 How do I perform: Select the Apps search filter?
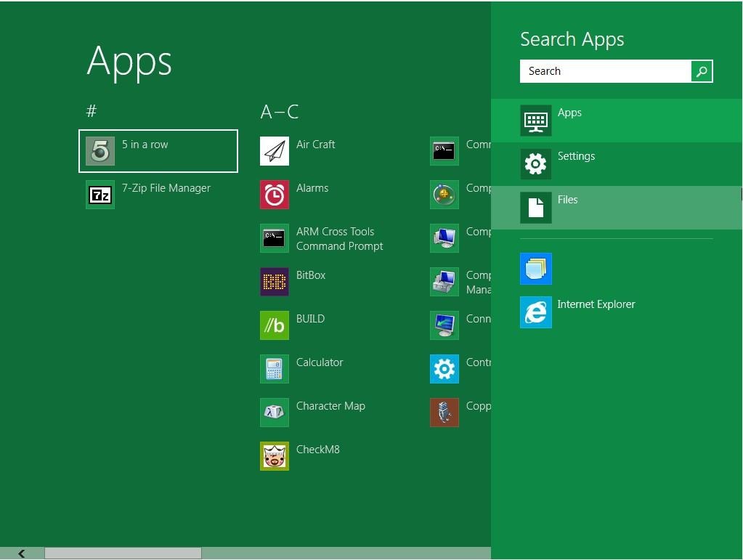(569, 120)
